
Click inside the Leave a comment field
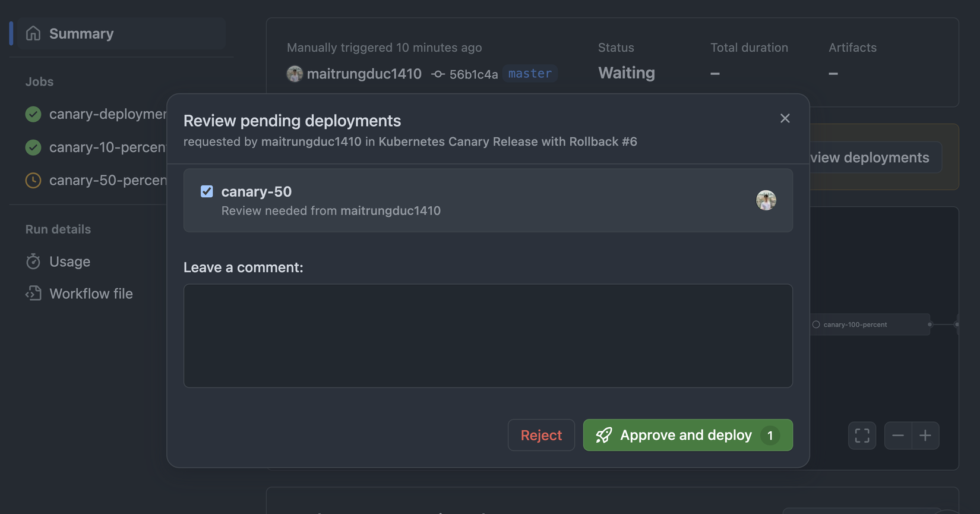click(x=488, y=336)
